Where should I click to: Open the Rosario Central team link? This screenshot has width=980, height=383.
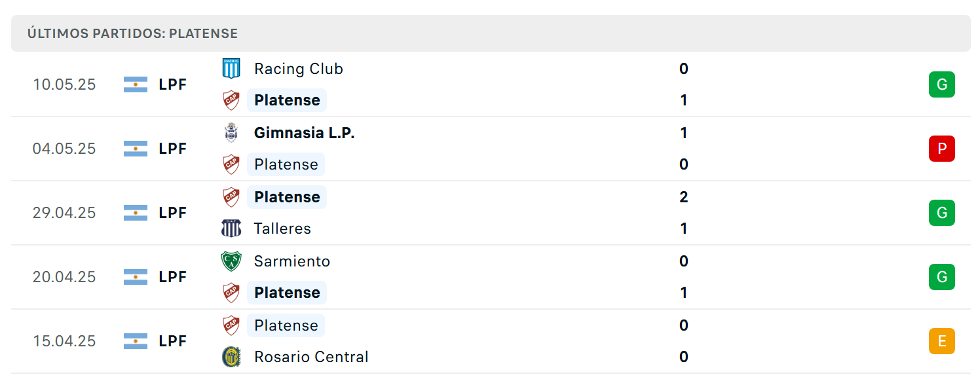[x=311, y=357]
